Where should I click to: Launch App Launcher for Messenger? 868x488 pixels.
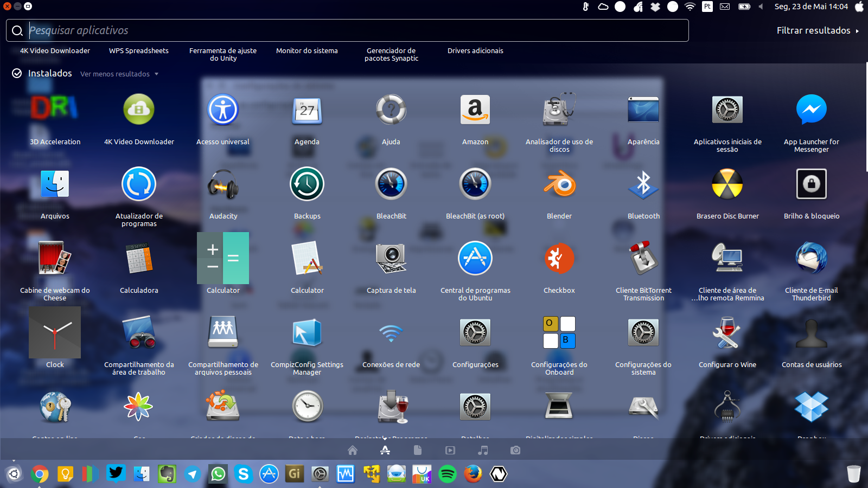point(812,110)
